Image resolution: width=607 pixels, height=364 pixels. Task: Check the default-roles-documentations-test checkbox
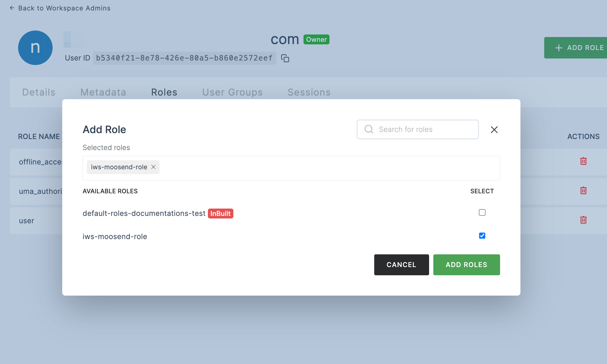click(x=482, y=212)
